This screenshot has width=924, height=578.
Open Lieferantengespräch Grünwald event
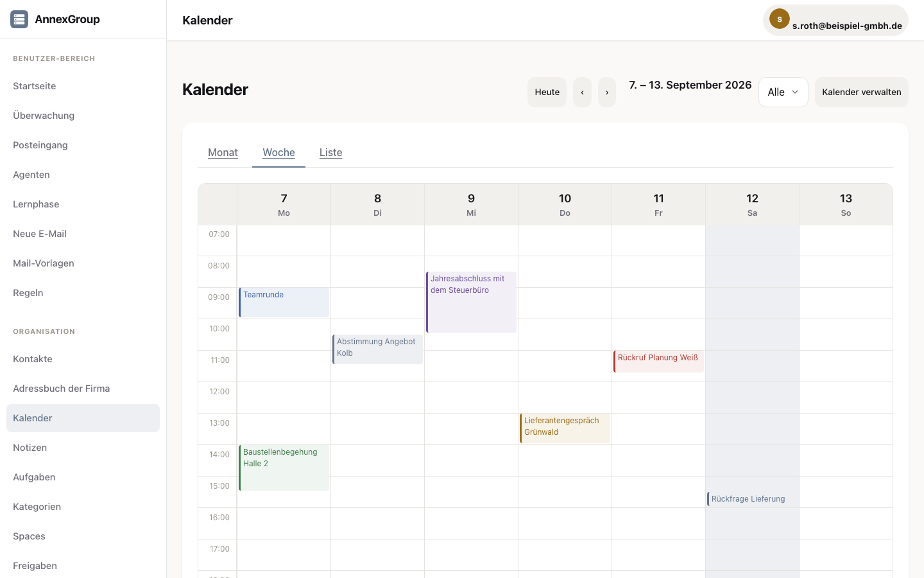[x=565, y=428]
